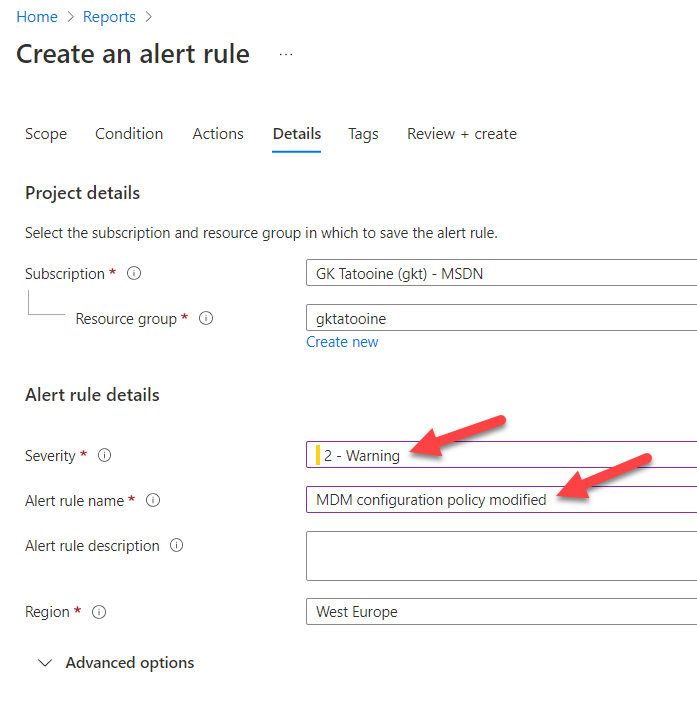
Task: Click the Severity field label
Action: coord(50,456)
